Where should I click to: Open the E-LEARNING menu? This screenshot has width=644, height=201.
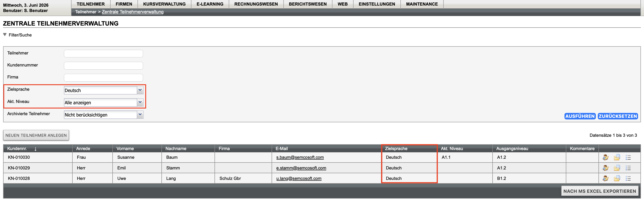click(x=210, y=4)
